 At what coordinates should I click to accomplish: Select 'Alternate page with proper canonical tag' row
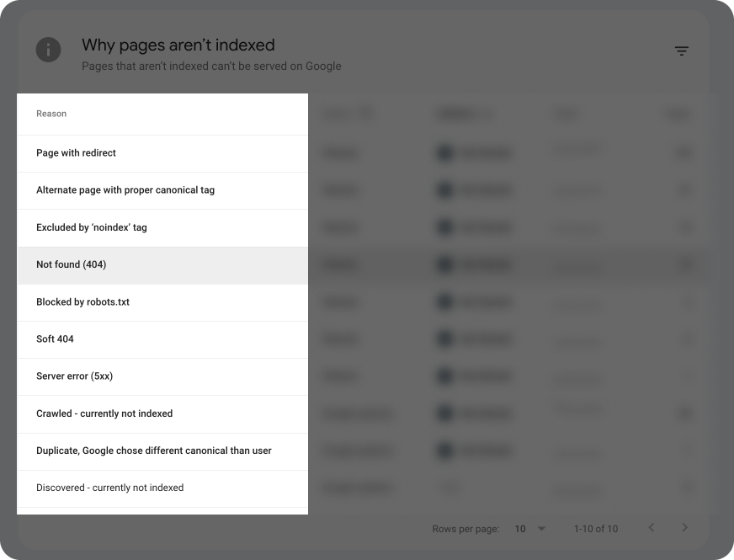pos(162,190)
